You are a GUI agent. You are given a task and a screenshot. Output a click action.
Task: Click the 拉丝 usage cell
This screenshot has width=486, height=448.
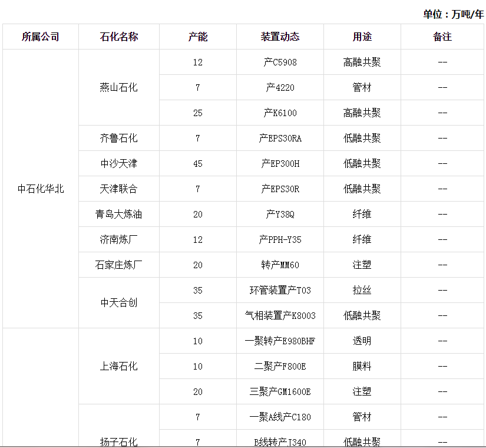click(x=362, y=291)
